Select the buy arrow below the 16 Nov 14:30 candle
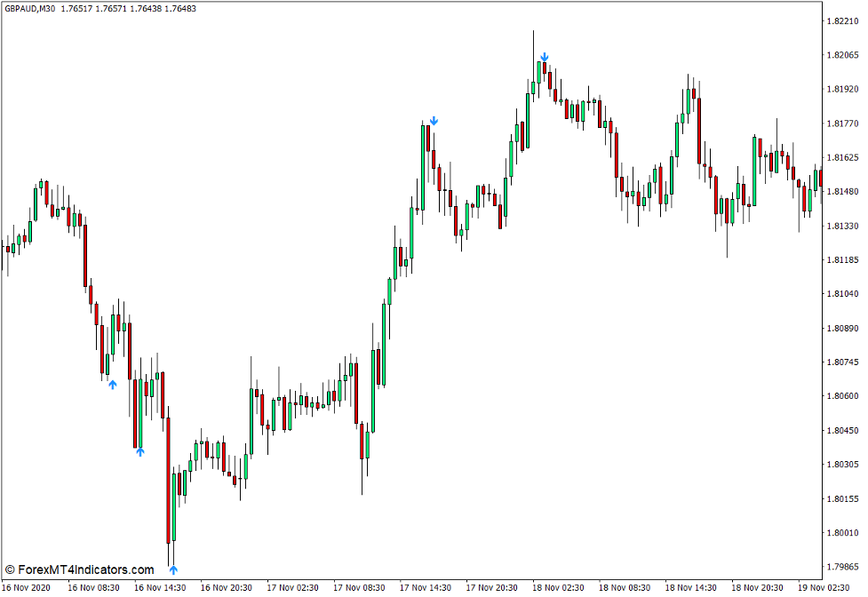This screenshot has height=597, width=868. [139, 451]
